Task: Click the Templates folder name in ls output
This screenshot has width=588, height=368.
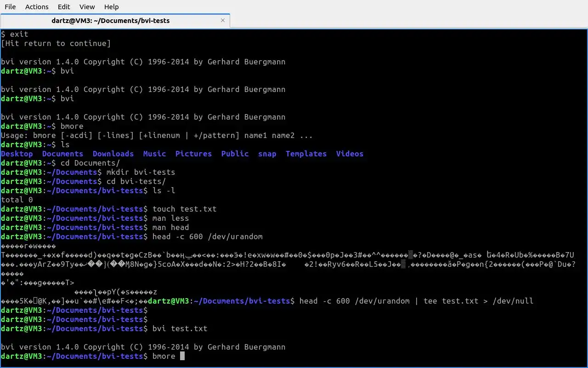Action: pyautogui.click(x=306, y=154)
